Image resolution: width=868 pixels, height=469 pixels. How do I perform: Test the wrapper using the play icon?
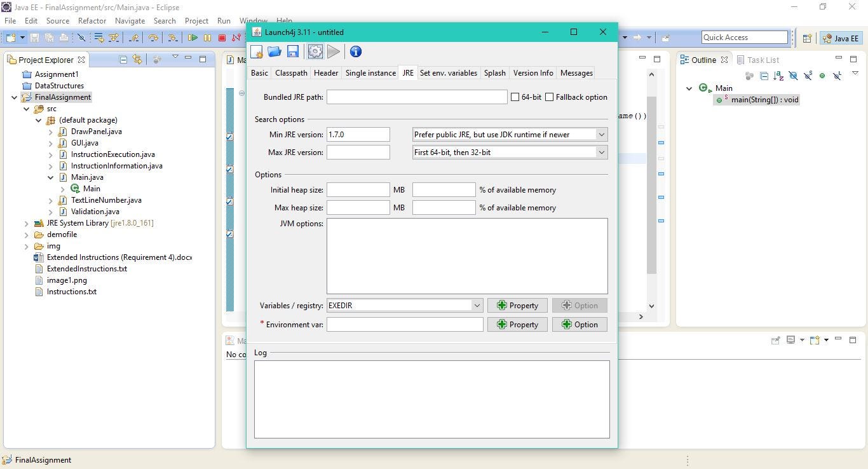click(x=334, y=51)
